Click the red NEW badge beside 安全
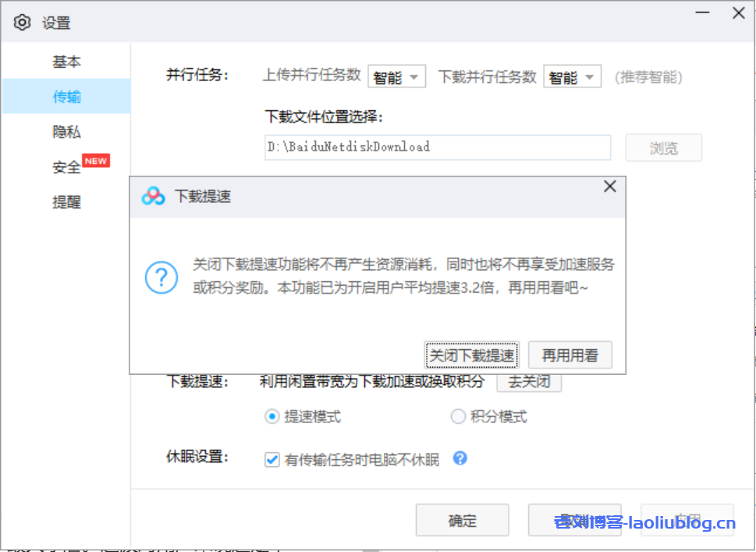Viewport: 756px width, 552px height. tap(96, 161)
